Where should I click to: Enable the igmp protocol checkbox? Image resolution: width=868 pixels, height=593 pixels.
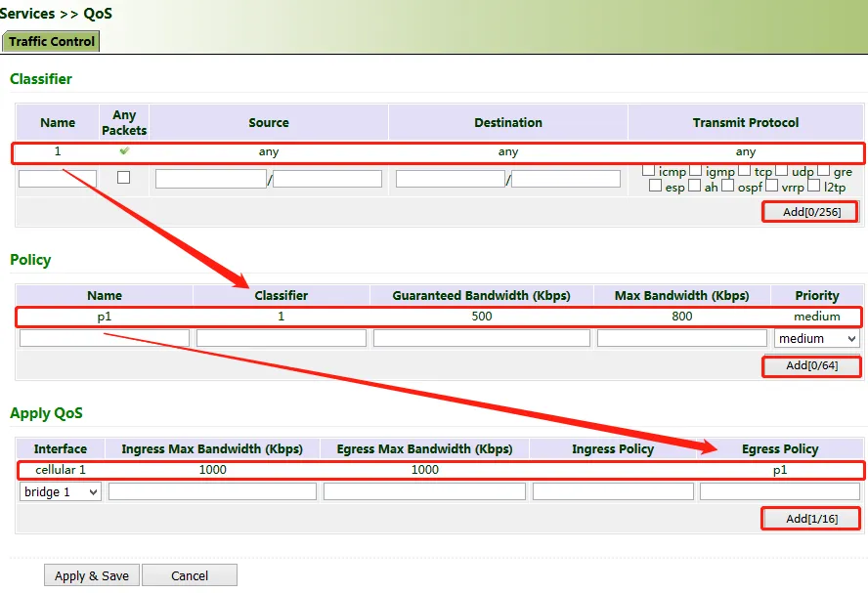pos(695,170)
